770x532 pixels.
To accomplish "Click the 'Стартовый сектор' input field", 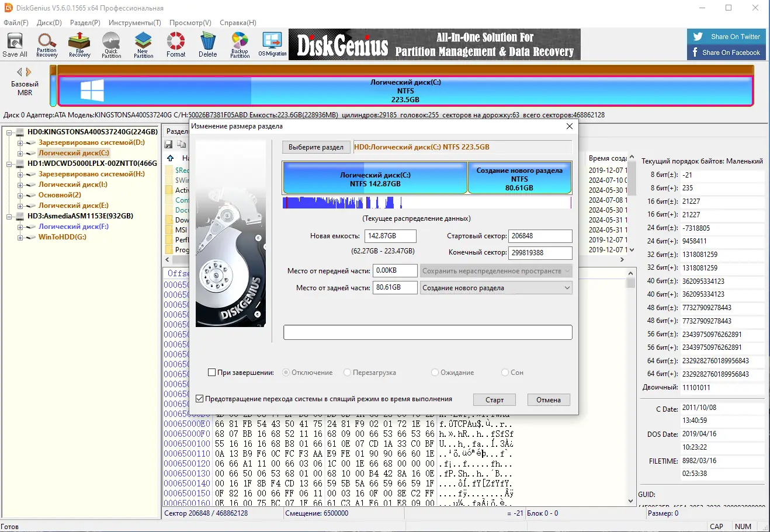I will click(540, 236).
